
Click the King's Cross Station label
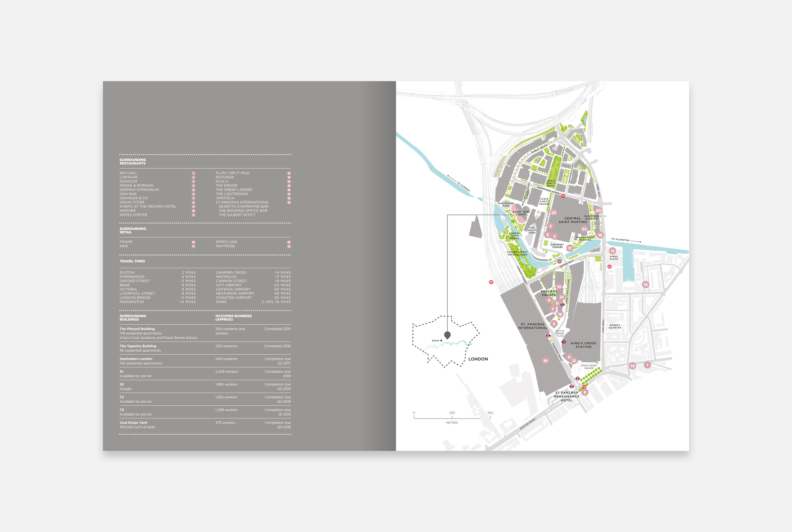[583, 345]
